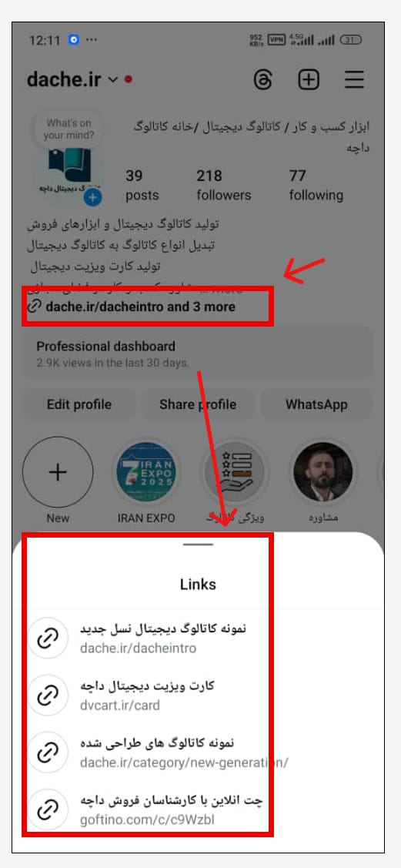The height and width of the screenshot is (868, 401).
Task: Tap the 'What's on your mind?' note bubble
Action: click(x=69, y=129)
